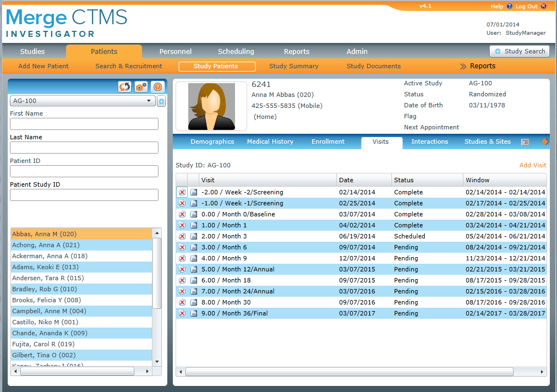Open the AG-100 study dropdown
The width and height of the screenshot is (557, 392).
click(83, 101)
